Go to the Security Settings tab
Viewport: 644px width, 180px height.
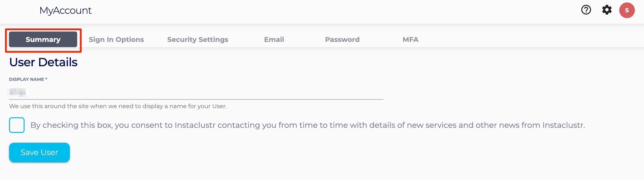pos(197,40)
